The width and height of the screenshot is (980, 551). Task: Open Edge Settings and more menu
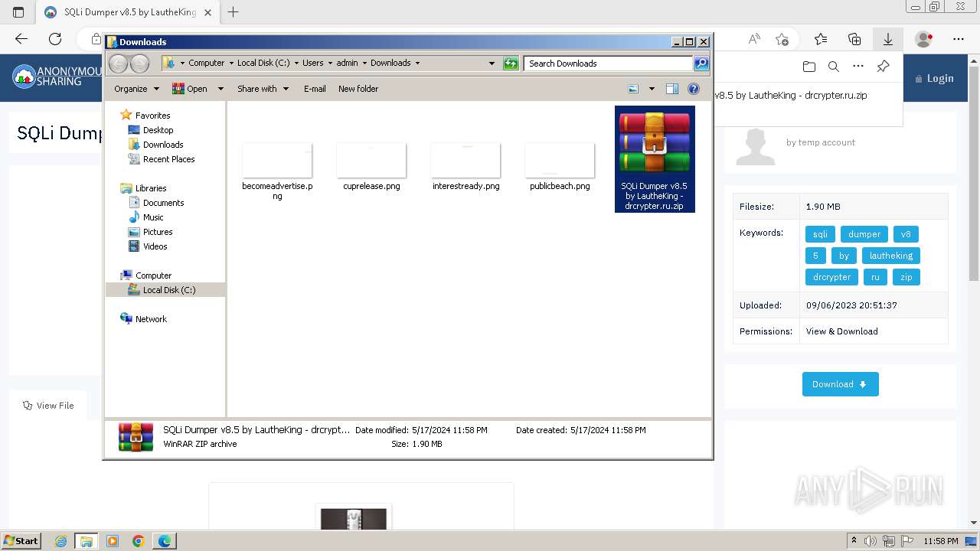tap(959, 39)
